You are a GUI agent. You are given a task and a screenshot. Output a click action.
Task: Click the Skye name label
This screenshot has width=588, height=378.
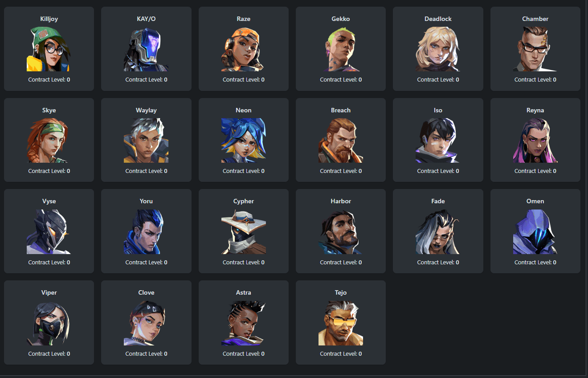(49, 110)
